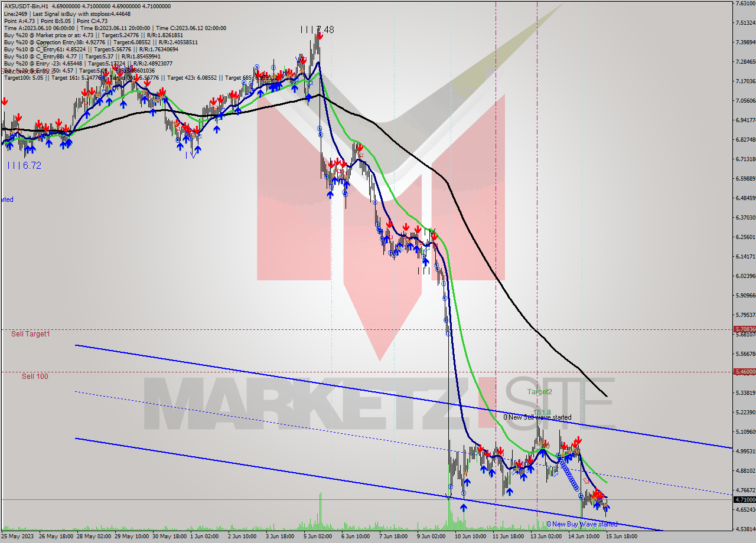The width and height of the screenshot is (756, 543).
Task: Click the '25 May 2023' date label
Action: [x=18, y=537]
